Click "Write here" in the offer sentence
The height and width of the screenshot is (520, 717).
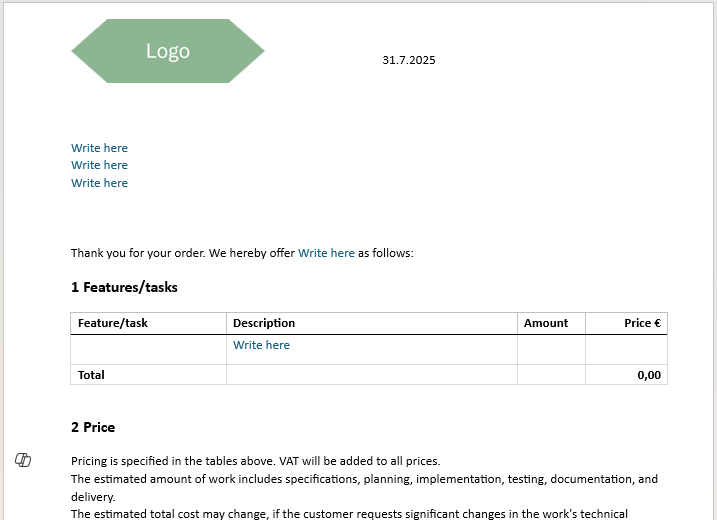tap(326, 253)
